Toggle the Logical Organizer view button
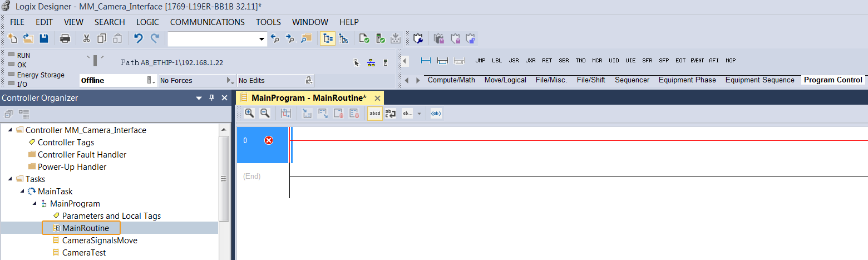868x260 pixels. point(344,38)
